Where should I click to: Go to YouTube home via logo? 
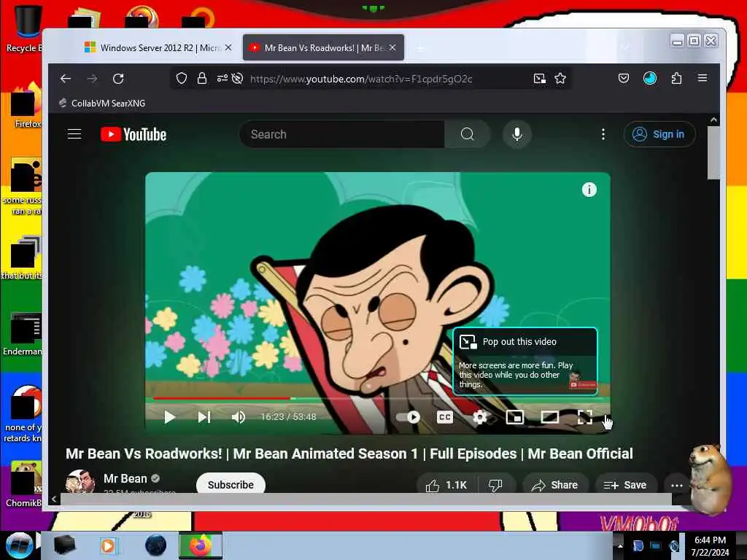(133, 134)
